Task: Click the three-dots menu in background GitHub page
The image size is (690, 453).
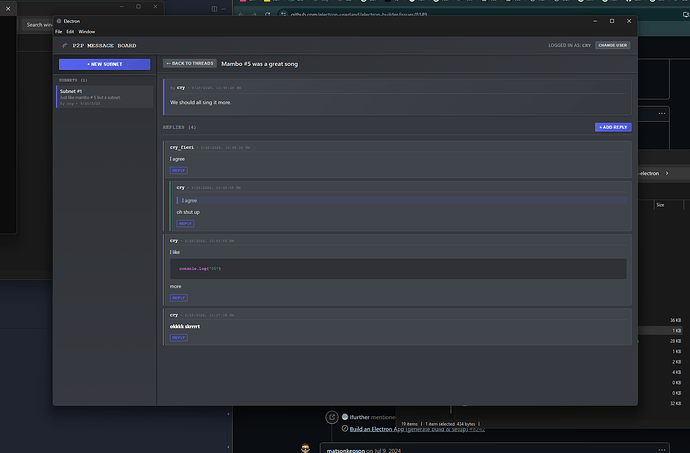Action: pos(662,114)
